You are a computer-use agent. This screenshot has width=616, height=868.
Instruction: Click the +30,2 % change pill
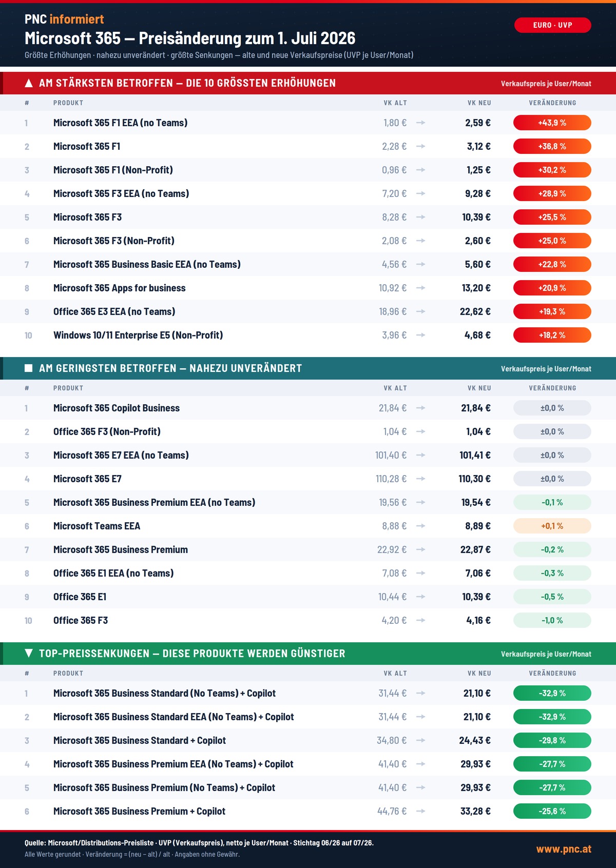click(552, 170)
